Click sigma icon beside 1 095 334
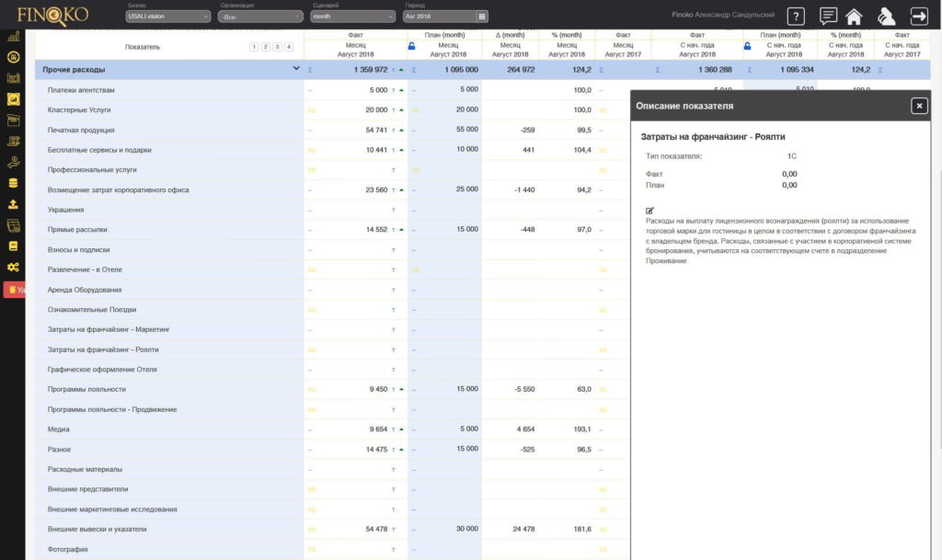Screen dimensions: 942x560 click(750, 70)
